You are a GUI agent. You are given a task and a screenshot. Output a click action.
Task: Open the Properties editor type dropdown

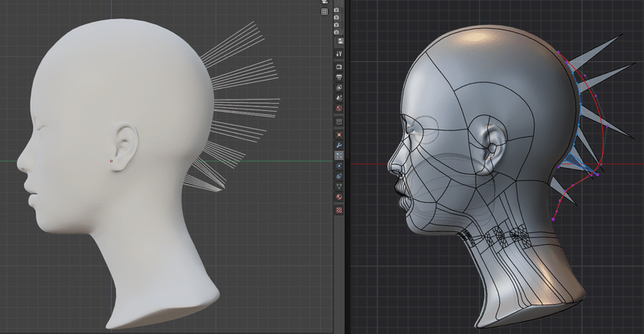[x=340, y=41]
